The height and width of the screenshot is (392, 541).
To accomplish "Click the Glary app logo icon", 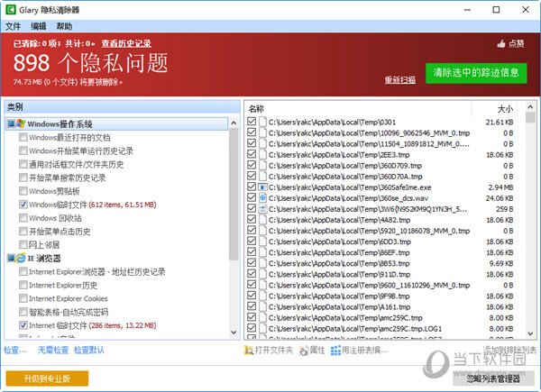I will 11,9.
